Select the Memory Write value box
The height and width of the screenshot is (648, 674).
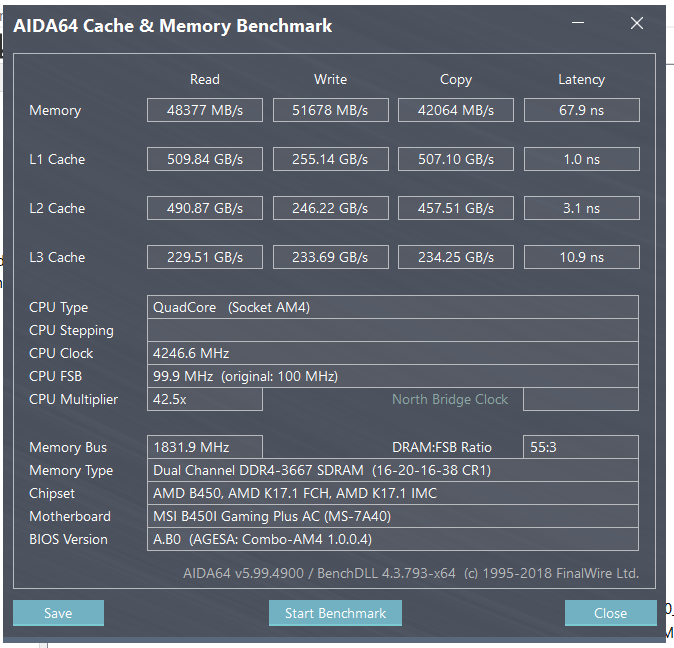[331, 110]
